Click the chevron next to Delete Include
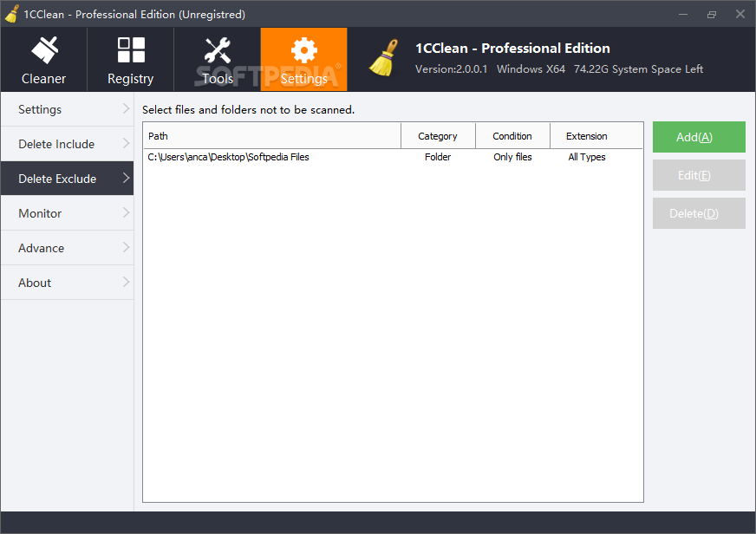Screen dimensions: 756x534 pos(126,143)
